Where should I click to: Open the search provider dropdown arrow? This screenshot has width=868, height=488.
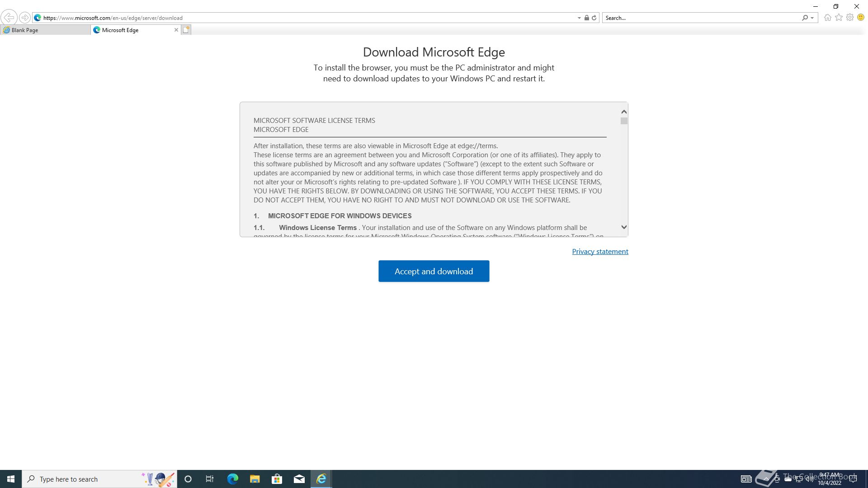[x=812, y=18]
